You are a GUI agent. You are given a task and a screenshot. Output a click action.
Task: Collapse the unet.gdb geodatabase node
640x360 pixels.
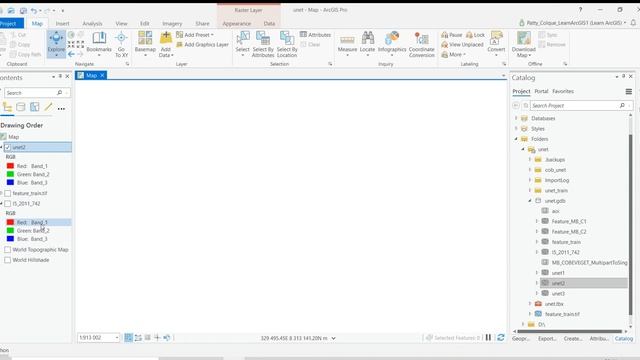click(530, 201)
